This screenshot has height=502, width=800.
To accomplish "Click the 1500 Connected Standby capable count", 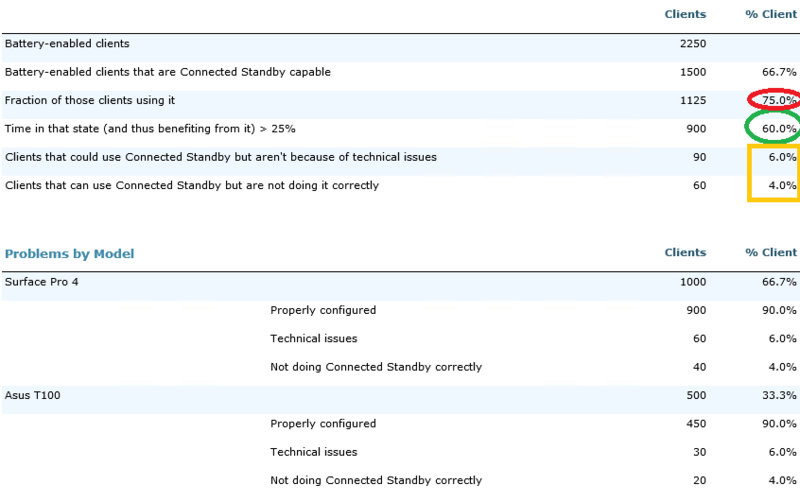I will [x=691, y=72].
